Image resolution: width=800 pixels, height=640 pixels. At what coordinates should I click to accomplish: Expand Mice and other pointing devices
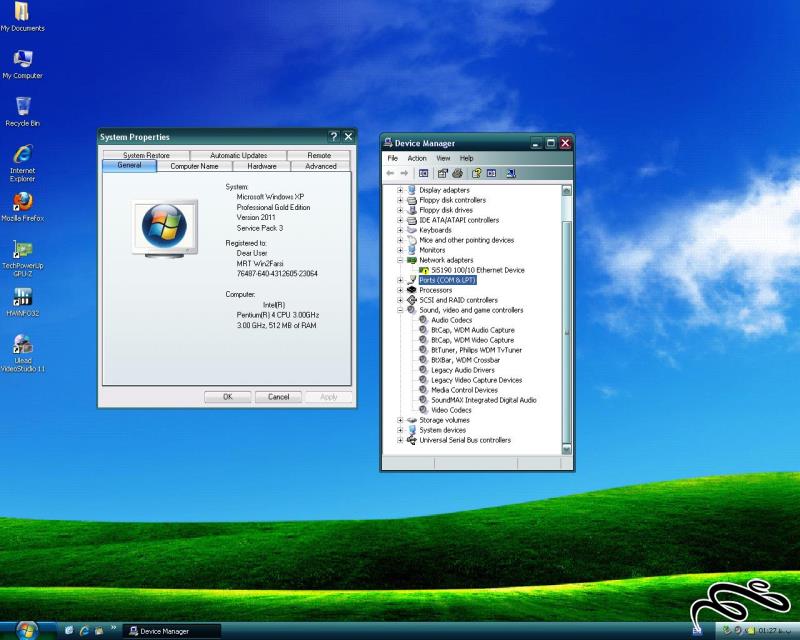(400, 240)
